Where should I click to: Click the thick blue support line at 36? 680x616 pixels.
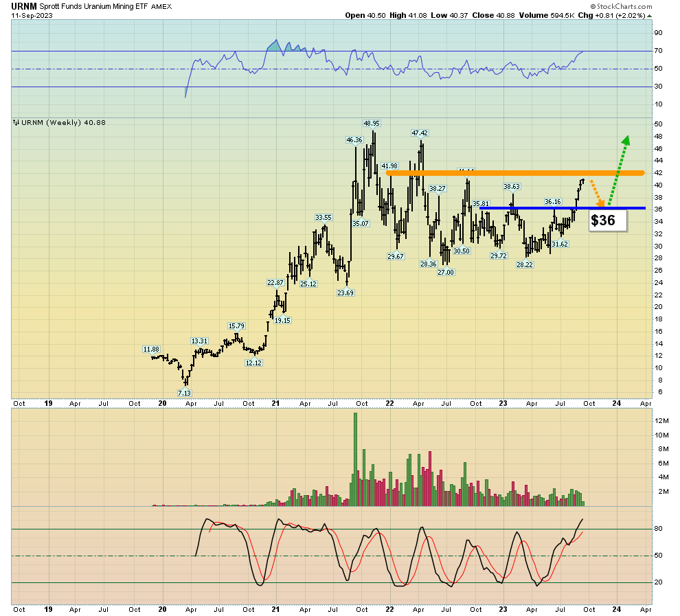[x=562, y=208]
